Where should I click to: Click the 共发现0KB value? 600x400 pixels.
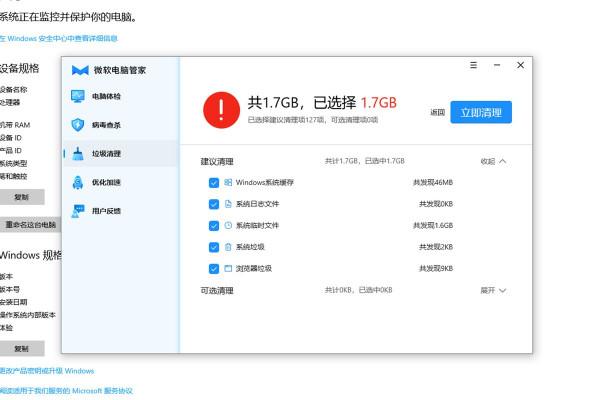click(x=436, y=204)
